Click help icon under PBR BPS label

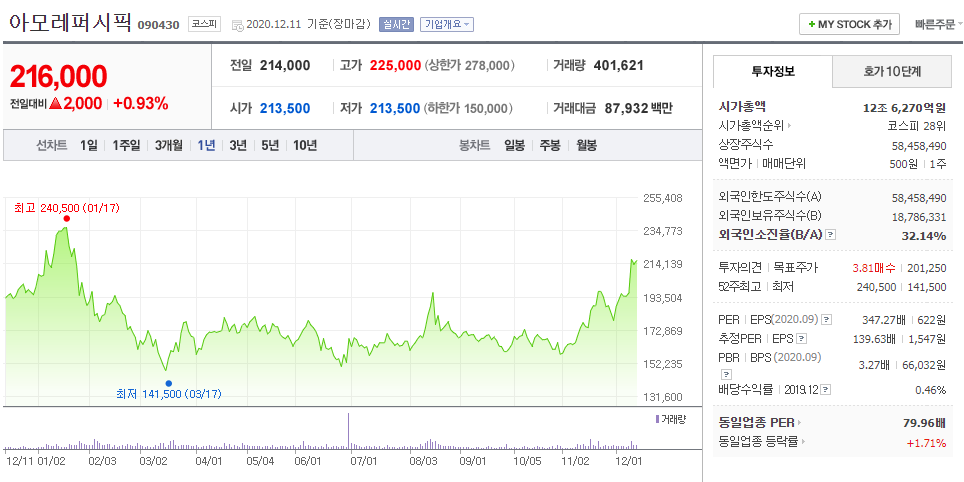pyautogui.click(x=727, y=374)
